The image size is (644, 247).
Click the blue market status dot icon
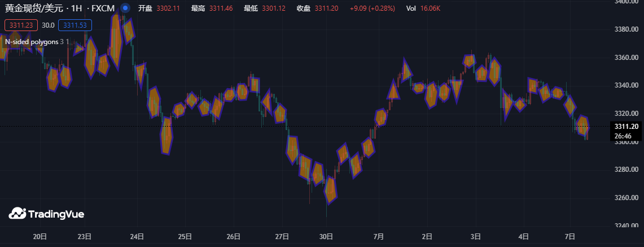[126, 9]
